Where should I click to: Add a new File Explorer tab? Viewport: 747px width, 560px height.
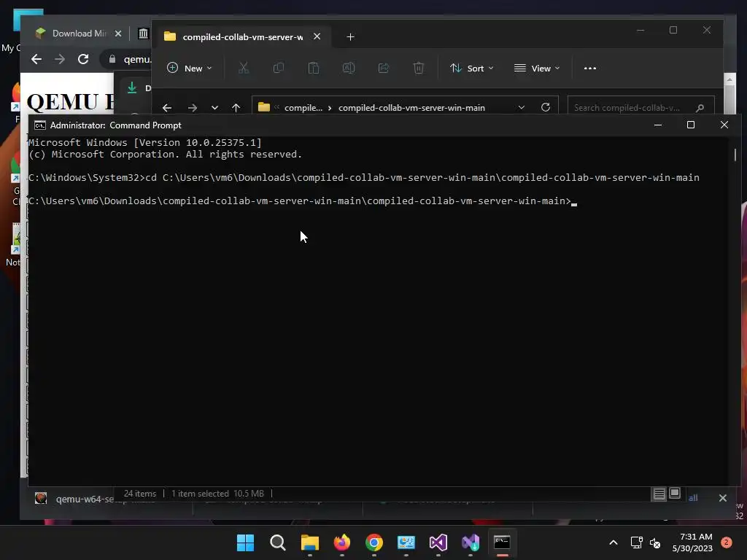[350, 36]
